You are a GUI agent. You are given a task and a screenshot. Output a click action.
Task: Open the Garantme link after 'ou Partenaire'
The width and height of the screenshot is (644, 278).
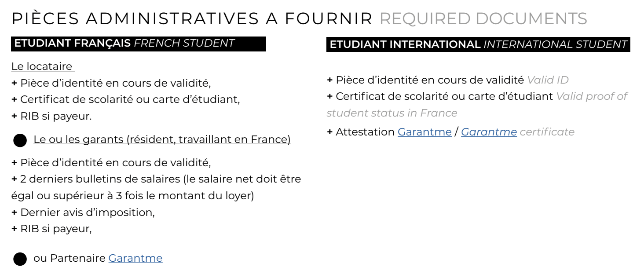pos(135,258)
